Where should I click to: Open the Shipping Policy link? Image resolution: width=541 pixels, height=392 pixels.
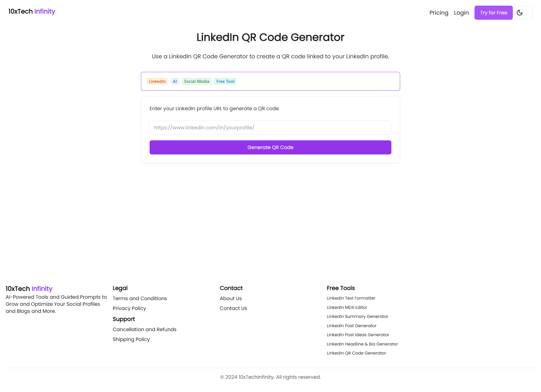(131, 339)
